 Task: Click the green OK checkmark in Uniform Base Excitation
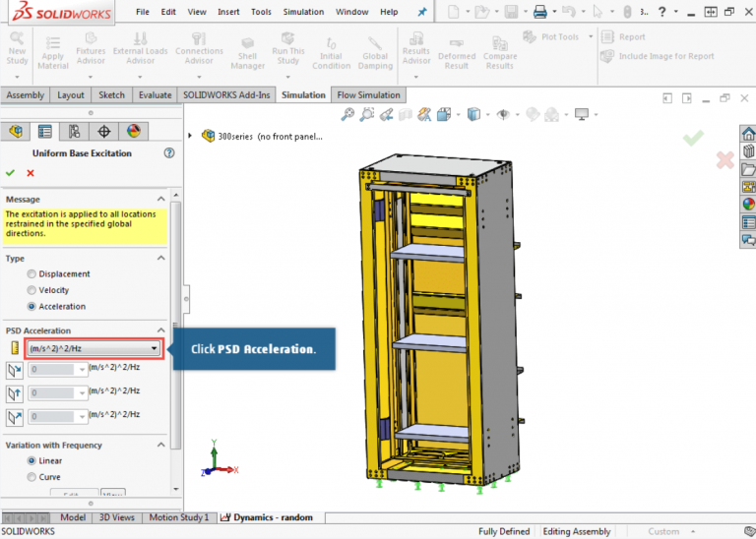(11, 173)
